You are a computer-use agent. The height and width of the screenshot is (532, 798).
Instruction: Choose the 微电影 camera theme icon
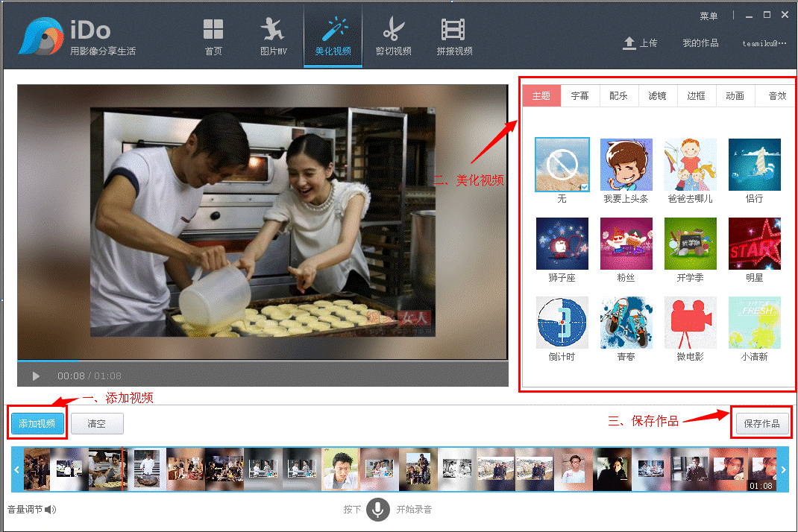point(690,323)
